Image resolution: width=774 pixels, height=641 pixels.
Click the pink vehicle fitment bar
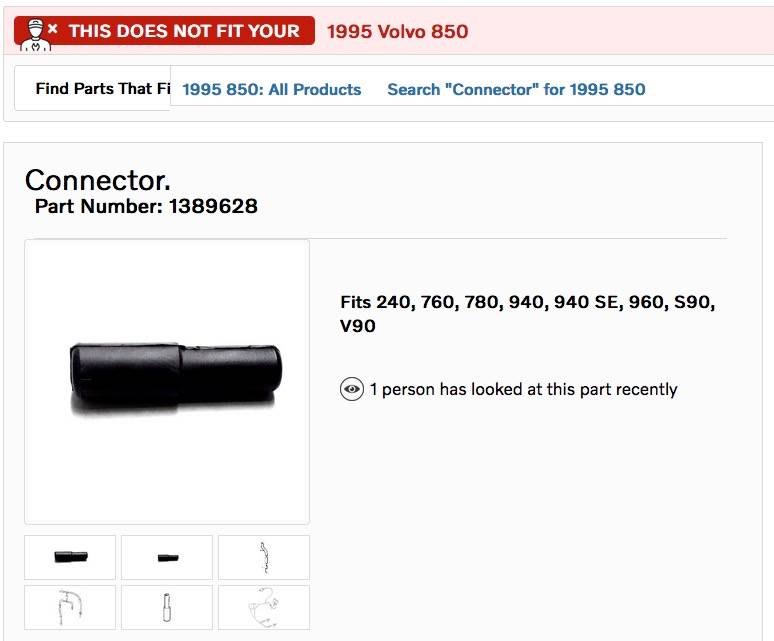coord(620,31)
